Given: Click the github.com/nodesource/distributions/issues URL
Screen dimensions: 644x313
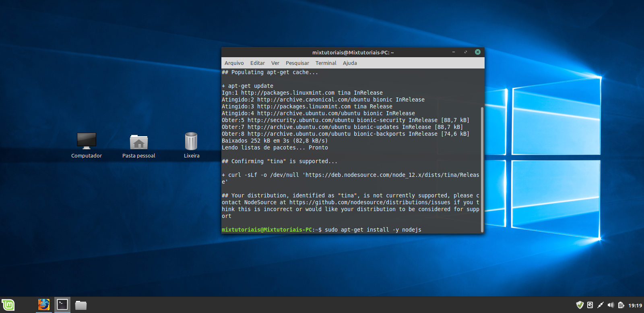Looking at the screenshot, I should pos(370,202).
